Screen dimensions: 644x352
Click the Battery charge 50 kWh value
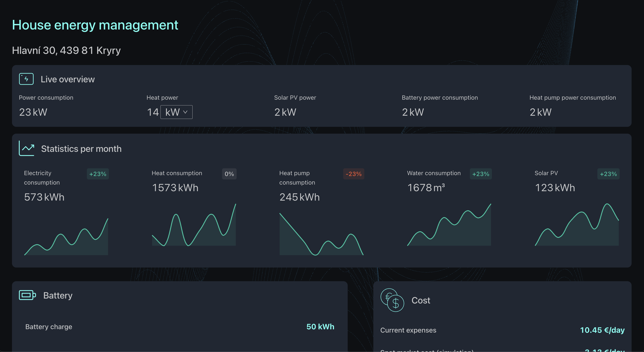[x=320, y=327]
